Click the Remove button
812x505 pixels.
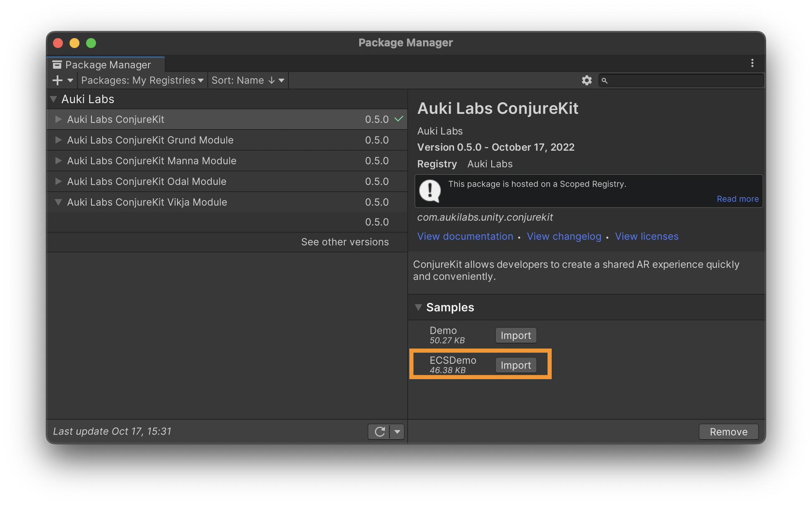tap(728, 432)
